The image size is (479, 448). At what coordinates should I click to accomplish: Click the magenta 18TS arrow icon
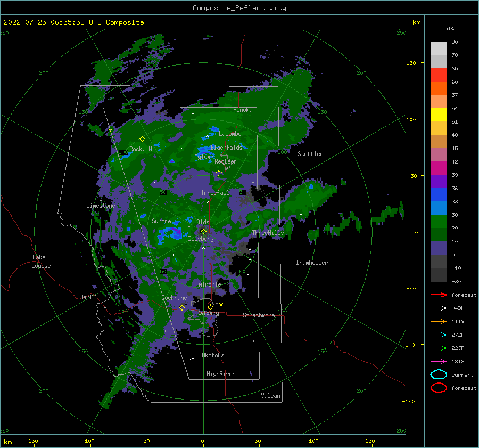coord(439,362)
